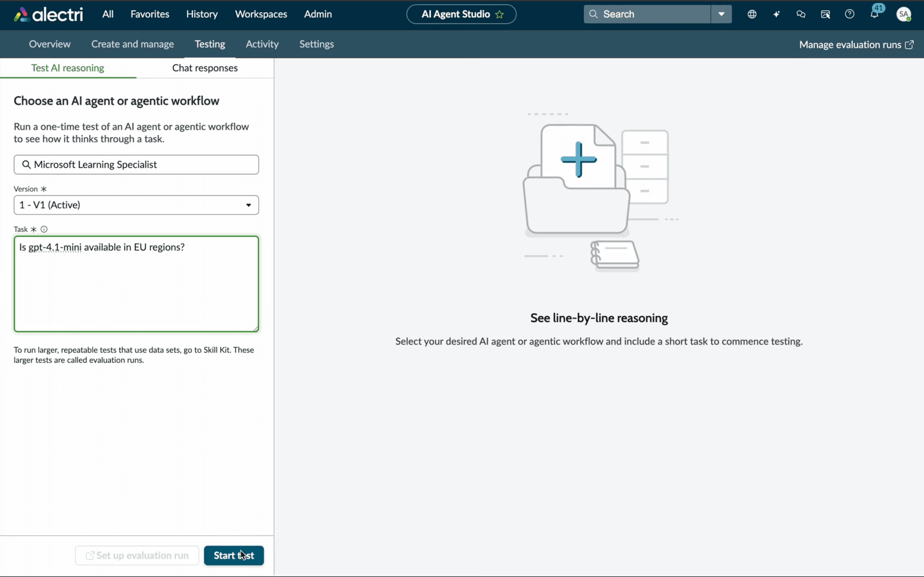Image resolution: width=924 pixels, height=577 pixels.
Task: Click Set up evaluation run
Action: click(x=136, y=555)
